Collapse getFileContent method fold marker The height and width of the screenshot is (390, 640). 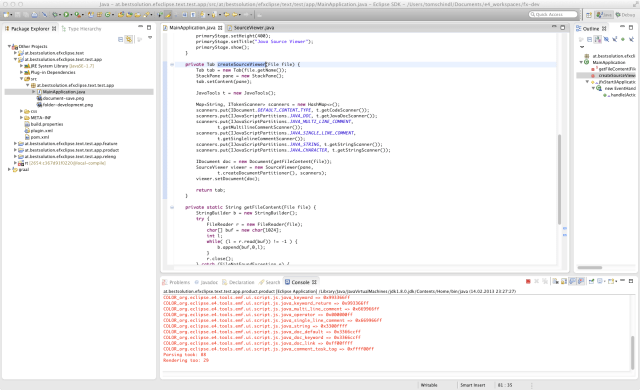point(172,207)
